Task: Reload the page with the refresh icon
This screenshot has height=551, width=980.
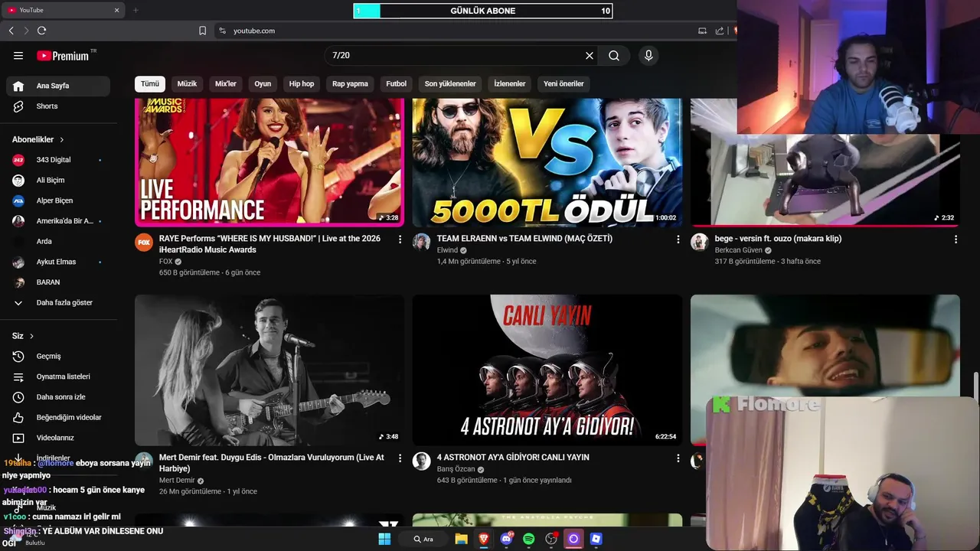Action: point(41,31)
